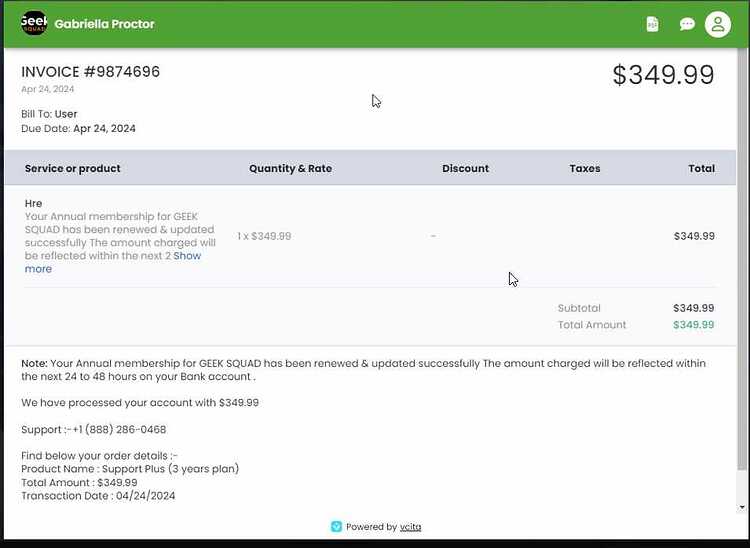Click the Support phone number +1 (888) 286-0468
Screen dimensions: 750x548
119,429
